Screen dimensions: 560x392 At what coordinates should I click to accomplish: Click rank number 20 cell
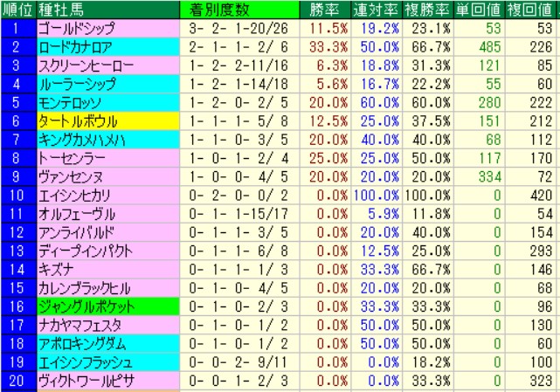pyautogui.click(x=17, y=381)
